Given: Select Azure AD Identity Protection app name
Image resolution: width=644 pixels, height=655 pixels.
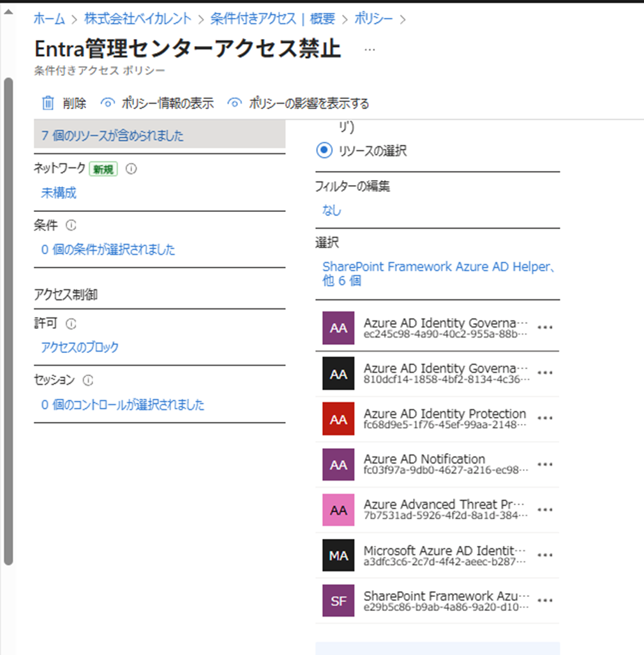Looking at the screenshot, I should [445, 414].
